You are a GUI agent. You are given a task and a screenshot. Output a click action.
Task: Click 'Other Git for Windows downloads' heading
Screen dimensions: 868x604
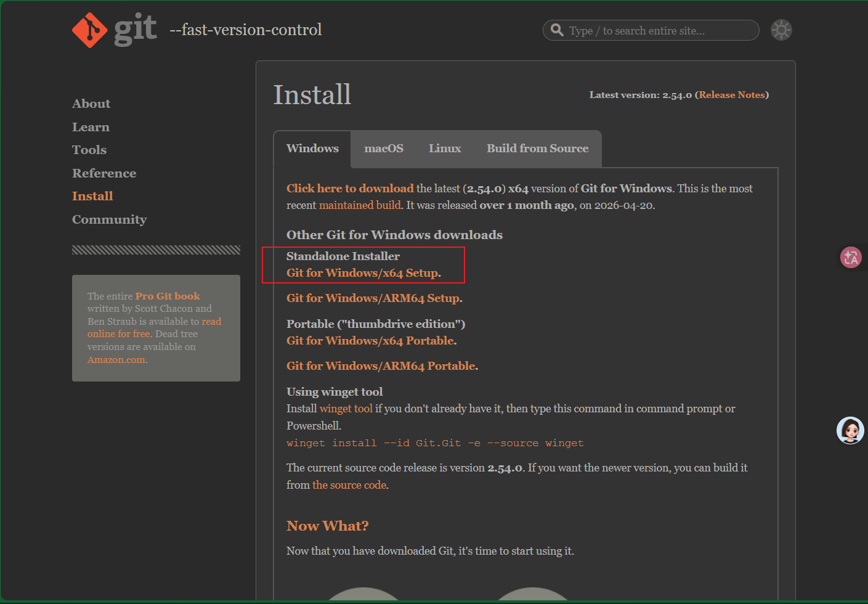point(394,235)
